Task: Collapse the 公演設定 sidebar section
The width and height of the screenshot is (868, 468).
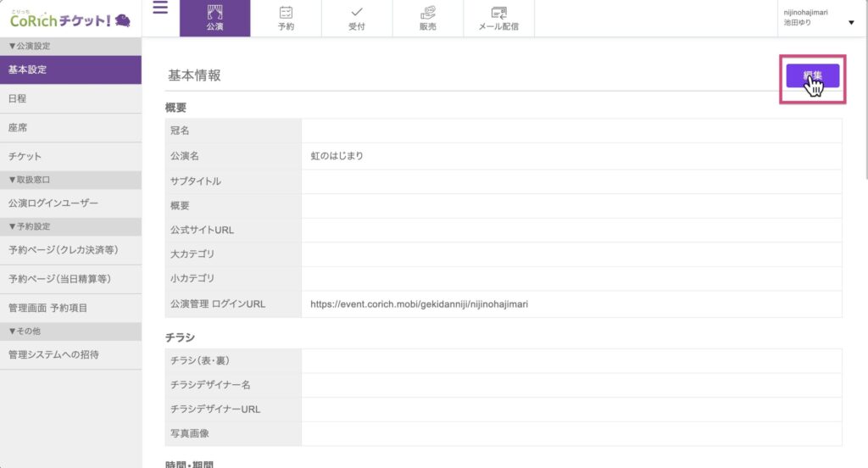Action: (x=30, y=46)
